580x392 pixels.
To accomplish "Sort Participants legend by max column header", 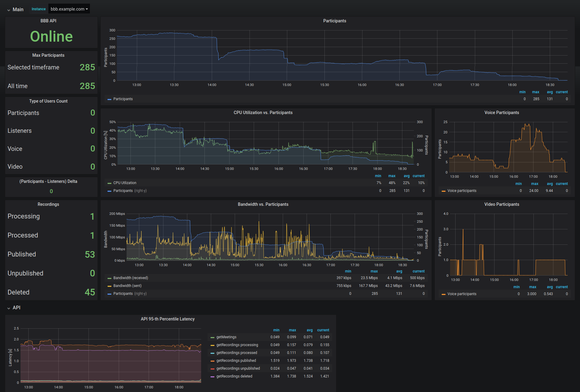I will [x=536, y=92].
